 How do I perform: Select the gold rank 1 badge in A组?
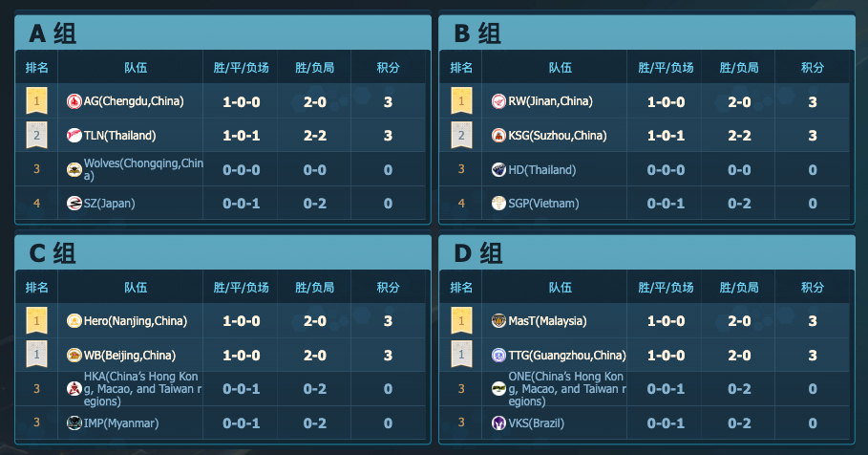36,101
